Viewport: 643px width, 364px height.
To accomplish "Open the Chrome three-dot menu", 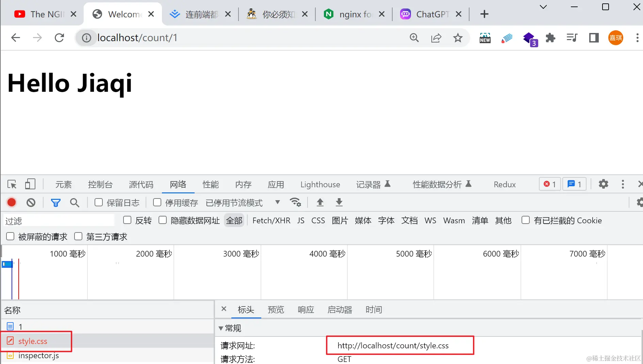I will click(x=637, y=38).
